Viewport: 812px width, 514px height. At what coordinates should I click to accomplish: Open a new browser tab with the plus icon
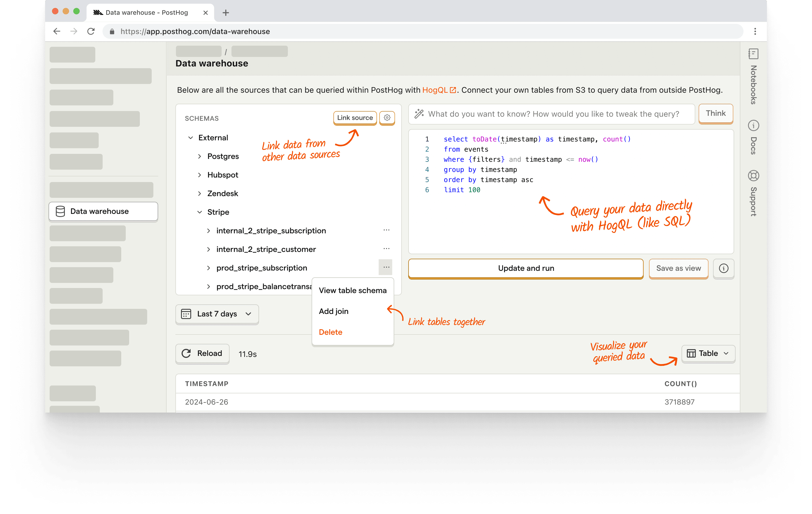[226, 12]
